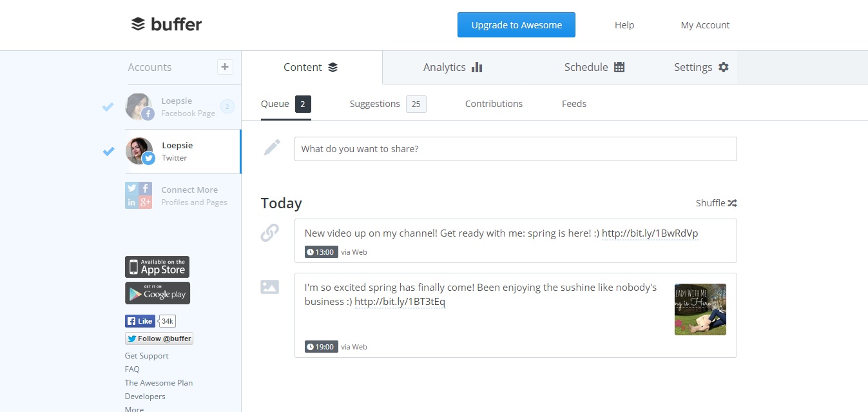This screenshot has width=868, height=412.
Task: Click the image icon beside the spring post
Action: [270, 287]
